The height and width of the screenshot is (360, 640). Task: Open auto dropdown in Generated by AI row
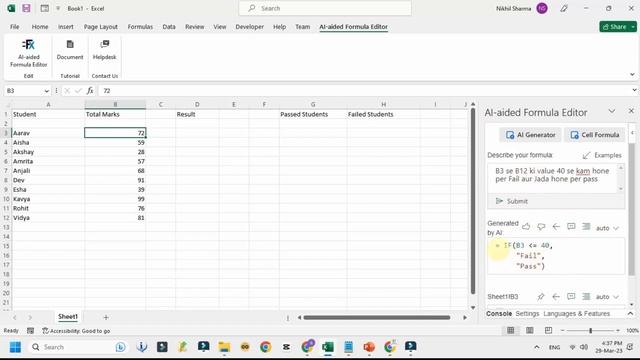coord(607,228)
